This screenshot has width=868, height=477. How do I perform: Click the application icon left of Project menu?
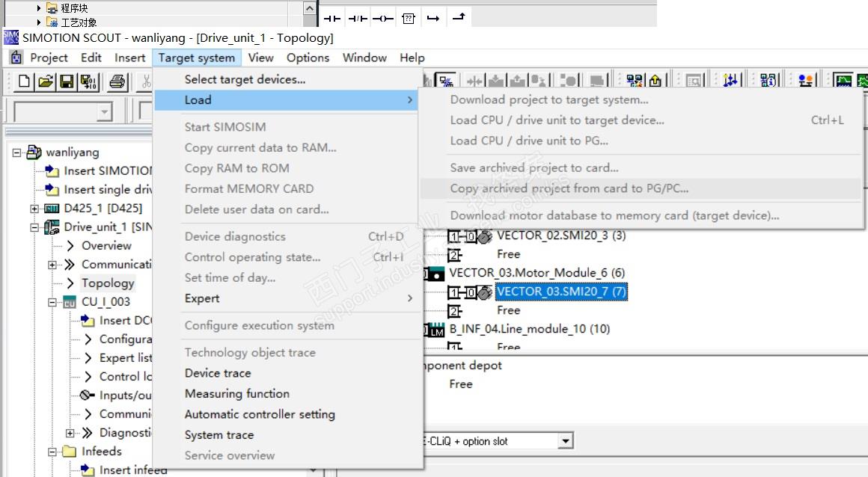pos(16,58)
